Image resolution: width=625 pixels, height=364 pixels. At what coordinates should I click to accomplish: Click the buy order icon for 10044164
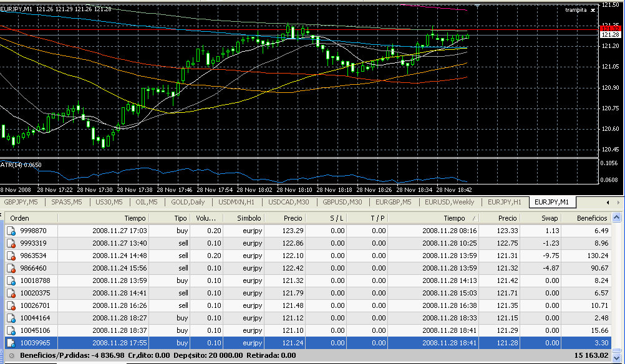point(11,318)
